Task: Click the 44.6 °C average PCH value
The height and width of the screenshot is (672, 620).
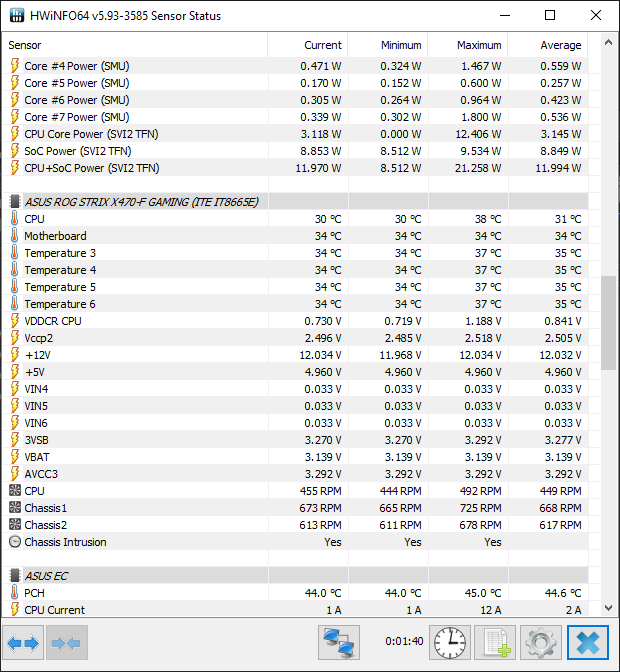Action: tap(563, 593)
